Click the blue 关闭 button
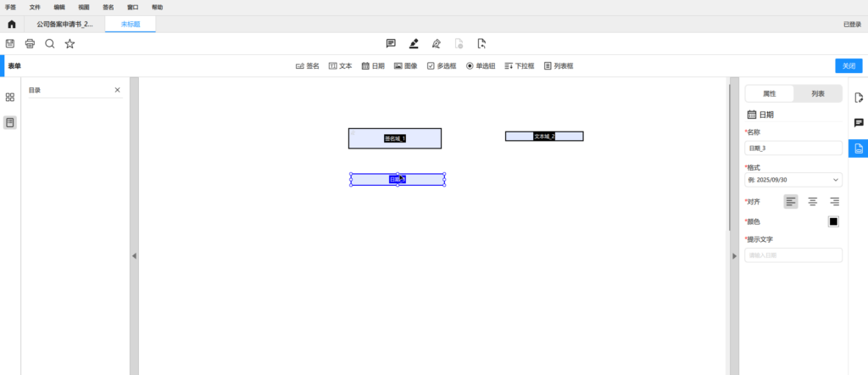 [x=848, y=65]
